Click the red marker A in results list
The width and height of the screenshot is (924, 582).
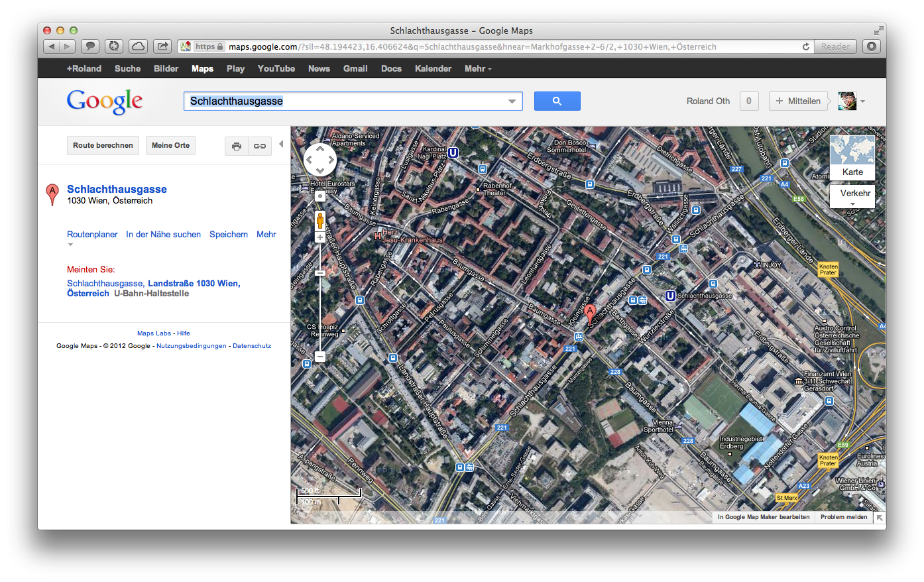[52, 195]
